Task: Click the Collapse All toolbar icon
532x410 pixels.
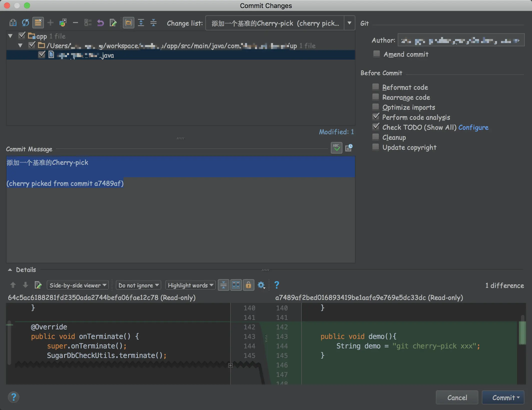Action: pos(153,23)
